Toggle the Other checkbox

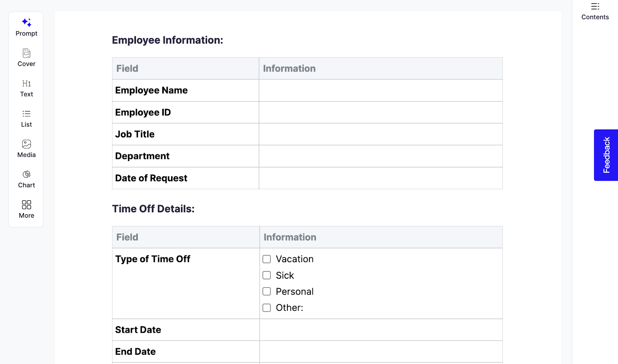click(267, 308)
